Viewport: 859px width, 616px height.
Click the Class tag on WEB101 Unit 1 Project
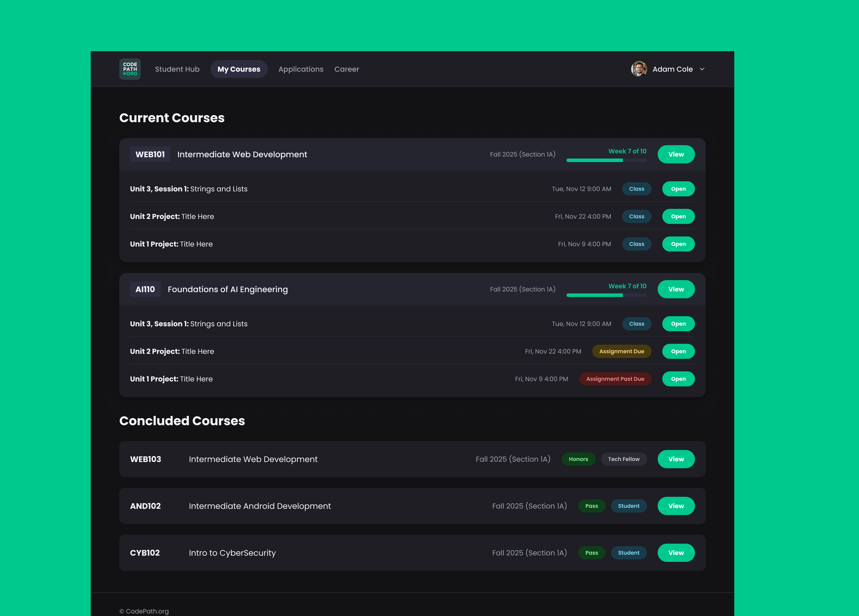click(x=637, y=244)
